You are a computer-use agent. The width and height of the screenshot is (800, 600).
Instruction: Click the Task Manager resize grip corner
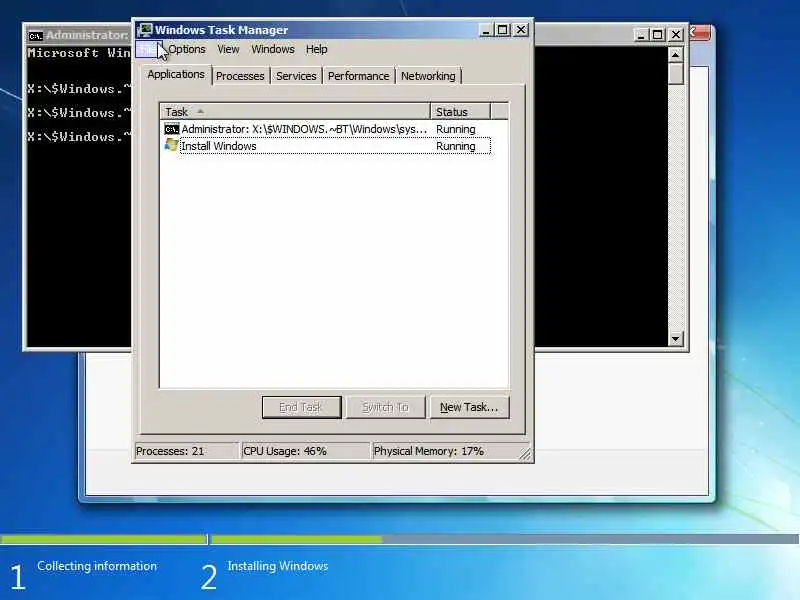525,454
